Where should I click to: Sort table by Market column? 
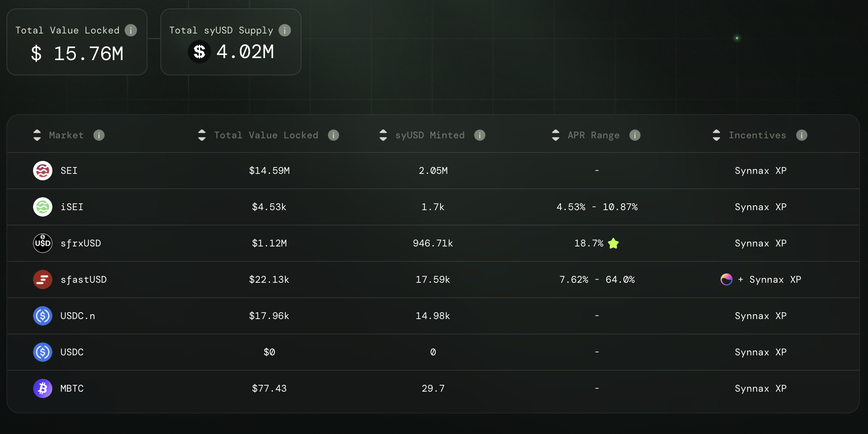coord(37,135)
